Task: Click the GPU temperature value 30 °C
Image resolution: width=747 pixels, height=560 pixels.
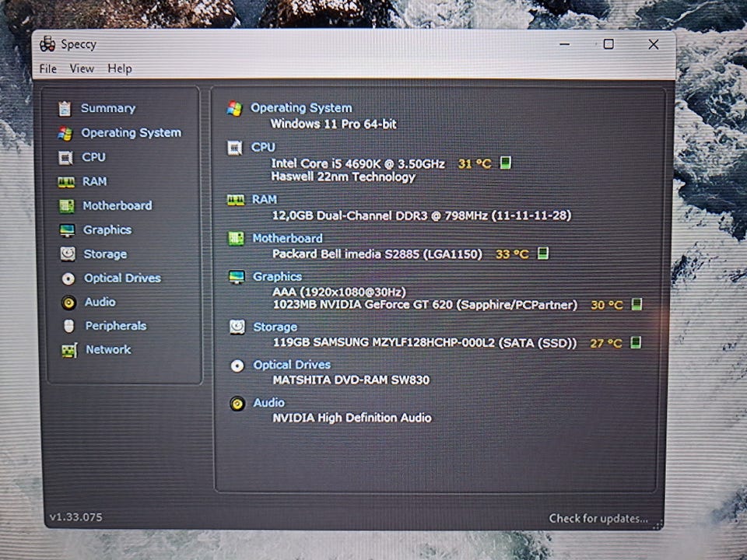Action: (606, 305)
